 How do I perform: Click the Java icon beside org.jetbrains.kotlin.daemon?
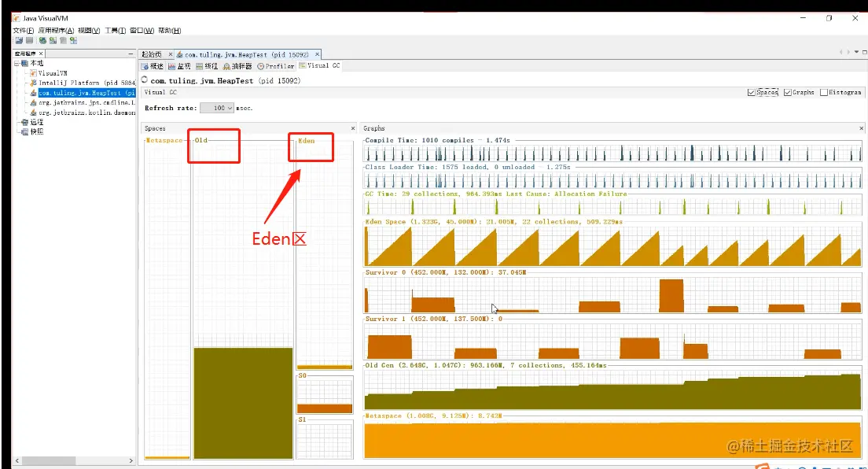tap(34, 113)
